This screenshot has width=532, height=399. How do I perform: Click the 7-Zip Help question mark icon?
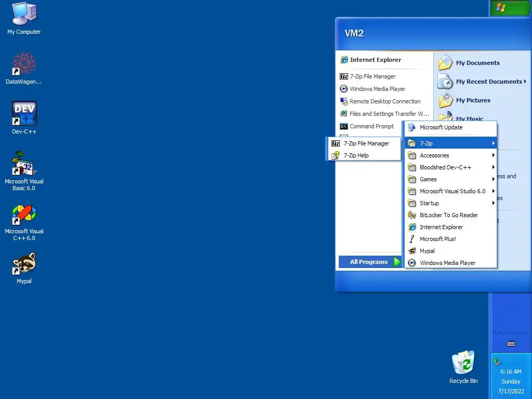click(336, 155)
